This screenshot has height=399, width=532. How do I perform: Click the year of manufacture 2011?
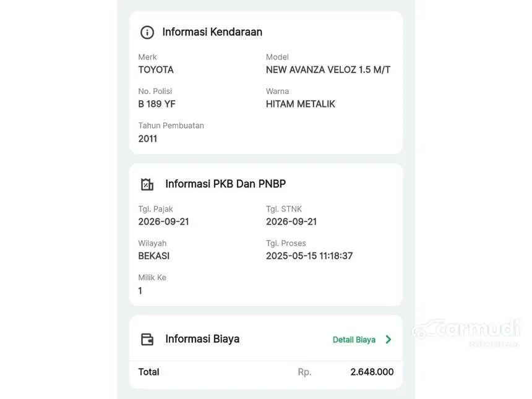148,139
